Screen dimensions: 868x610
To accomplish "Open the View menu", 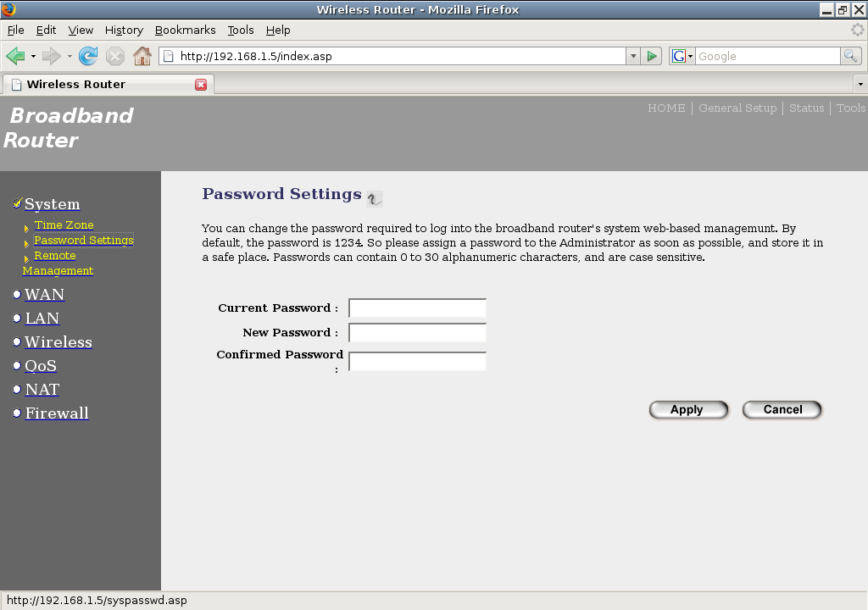I will (x=81, y=30).
